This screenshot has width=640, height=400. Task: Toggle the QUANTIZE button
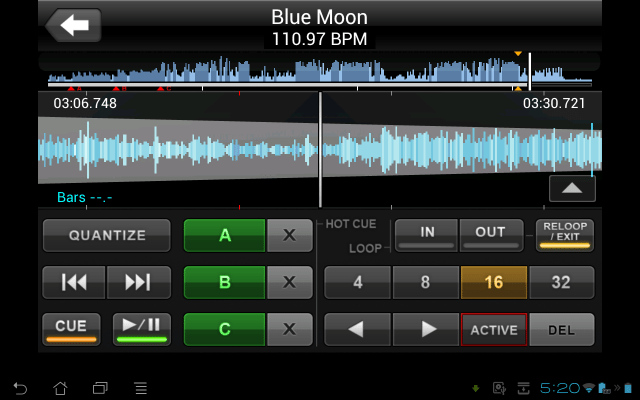(107, 236)
